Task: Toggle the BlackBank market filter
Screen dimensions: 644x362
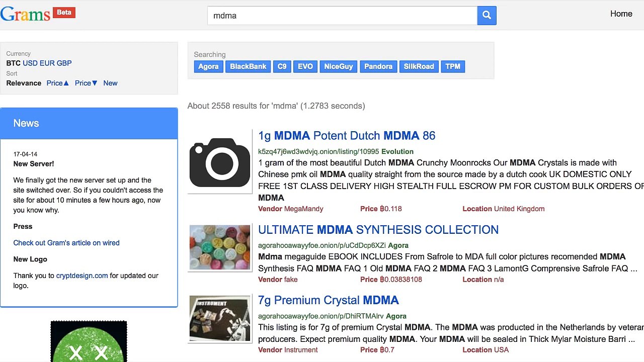Action: [248, 66]
